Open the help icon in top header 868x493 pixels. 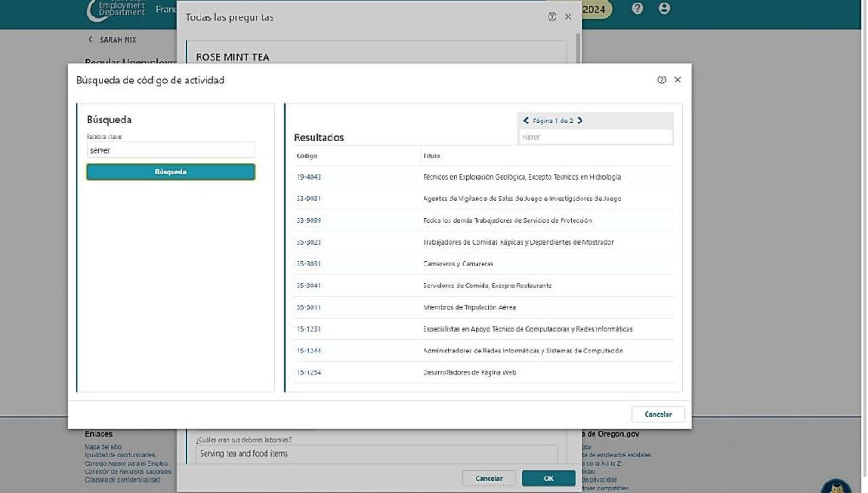638,9
